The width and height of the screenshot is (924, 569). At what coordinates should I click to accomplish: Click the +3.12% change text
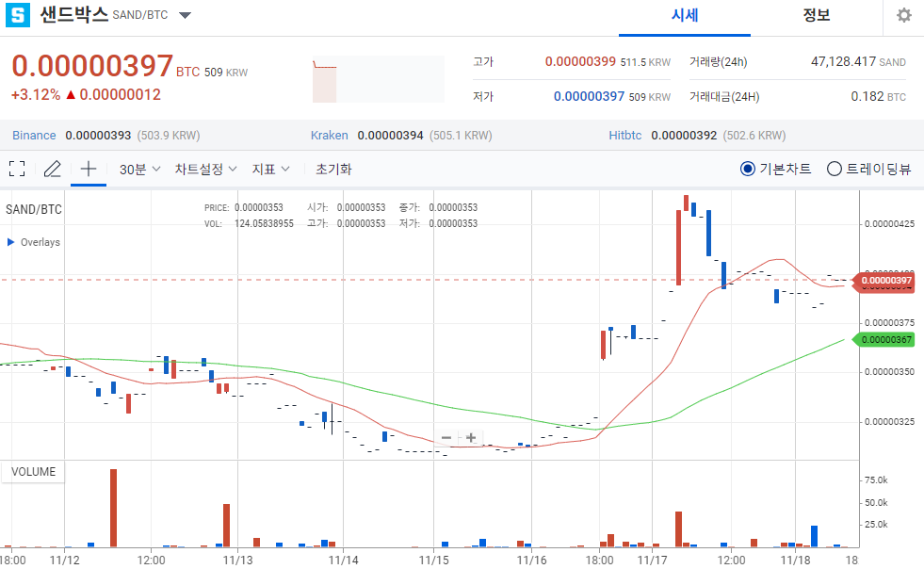point(36,95)
